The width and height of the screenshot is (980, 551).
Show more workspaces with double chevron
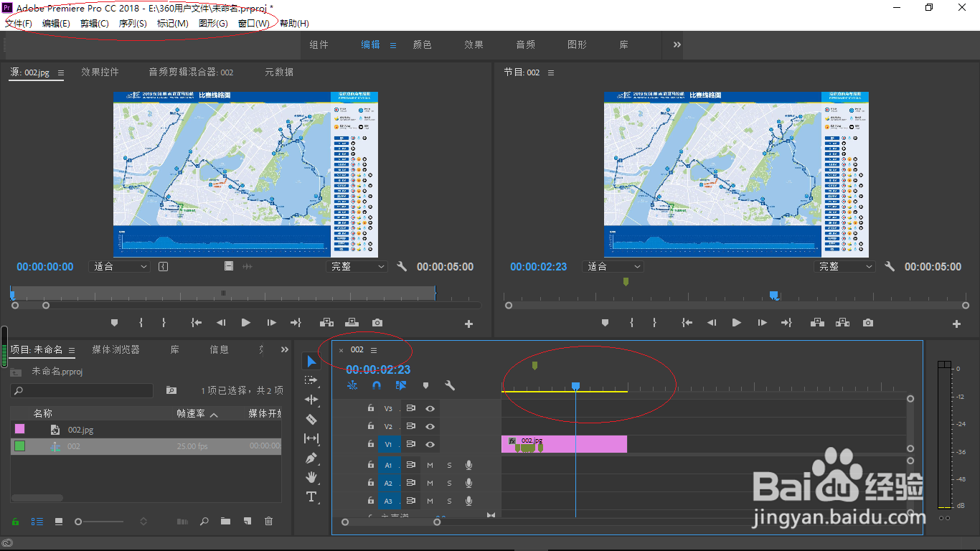tap(677, 44)
